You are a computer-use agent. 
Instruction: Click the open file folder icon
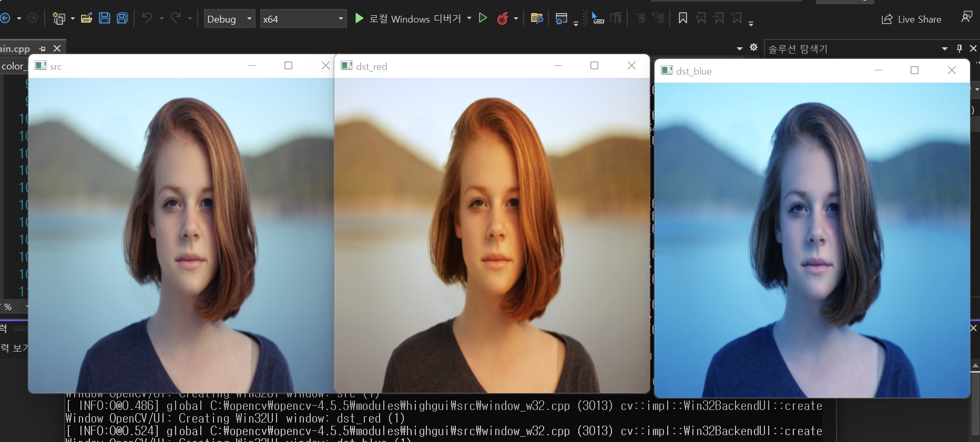click(x=87, y=18)
